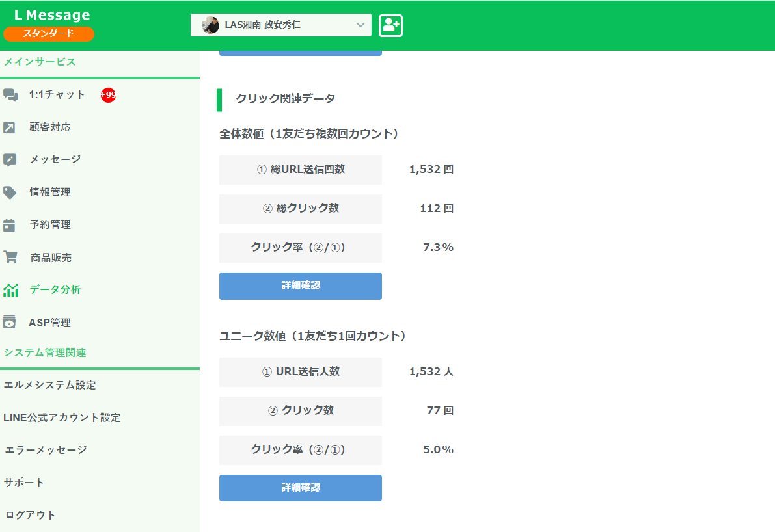Click the ASP管理 icon
Screen dimensions: 775x532
[9, 322]
